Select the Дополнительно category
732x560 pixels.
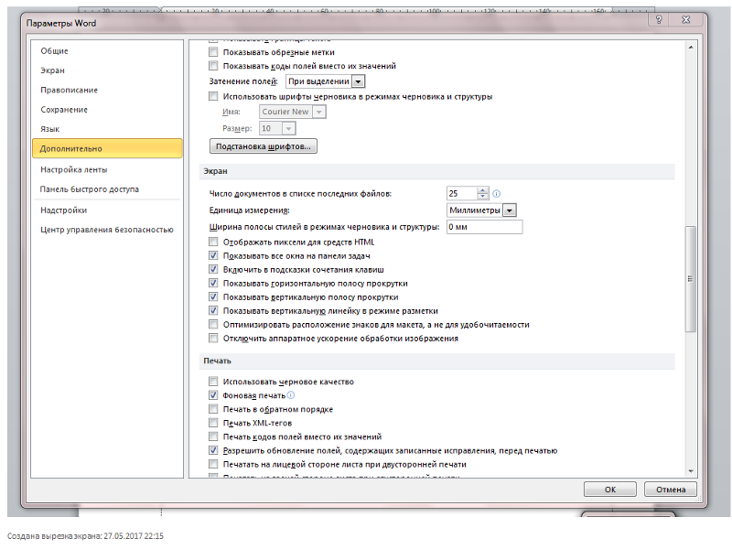[107, 148]
